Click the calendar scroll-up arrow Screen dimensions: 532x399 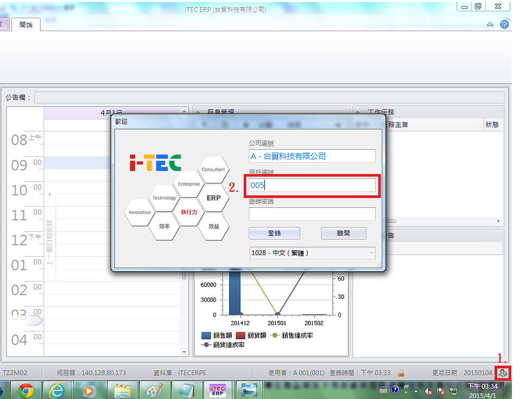184,111
